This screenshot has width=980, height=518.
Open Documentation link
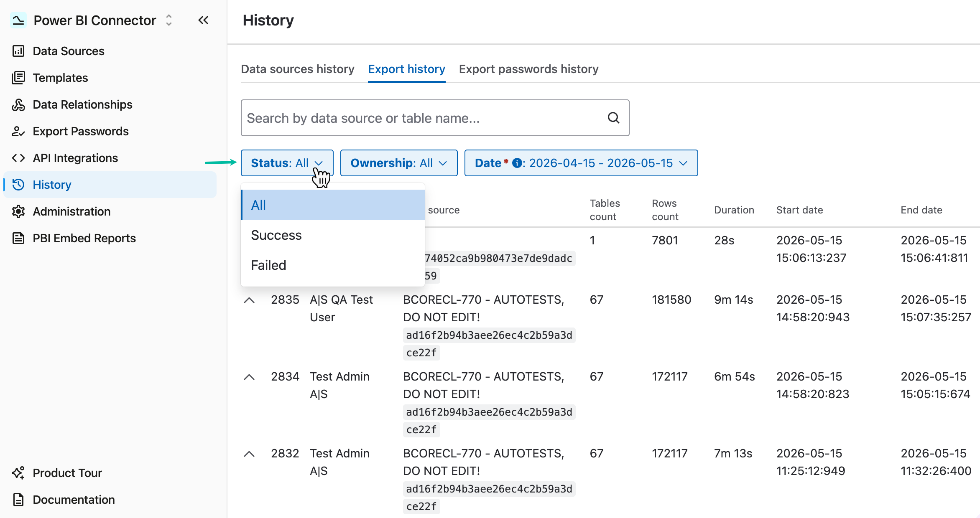click(110, 500)
